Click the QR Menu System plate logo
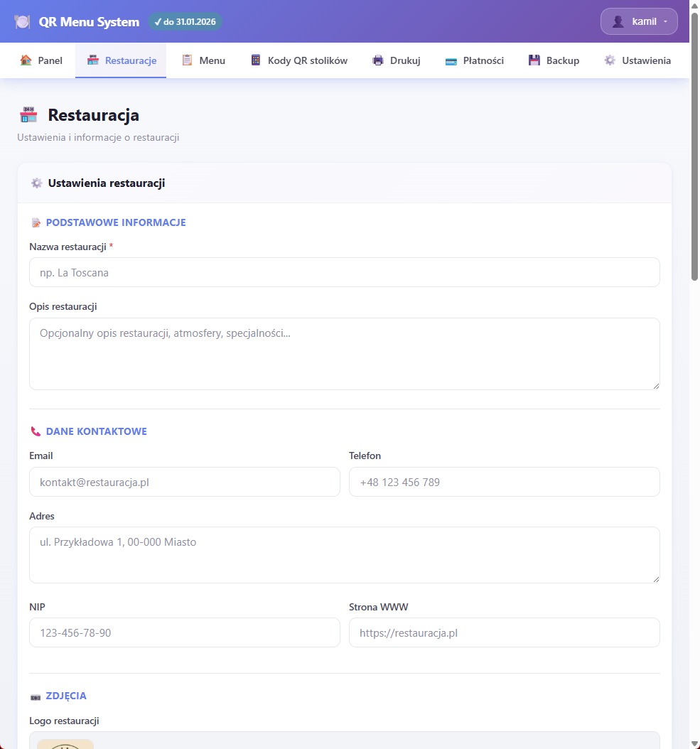Screen dimensions: 700x749 (22, 22)
